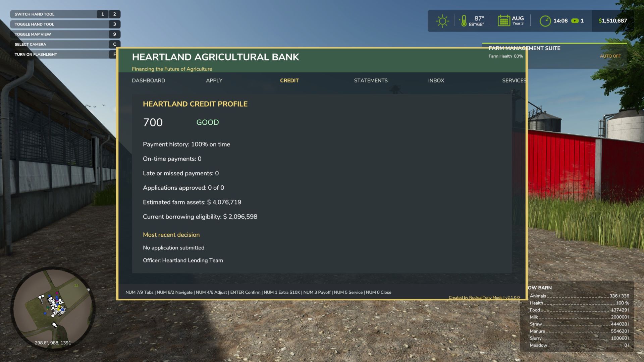644x362 pixels.
Task: Click the 'Financing the Future of Agriculture' tagline
Action: 172,69
